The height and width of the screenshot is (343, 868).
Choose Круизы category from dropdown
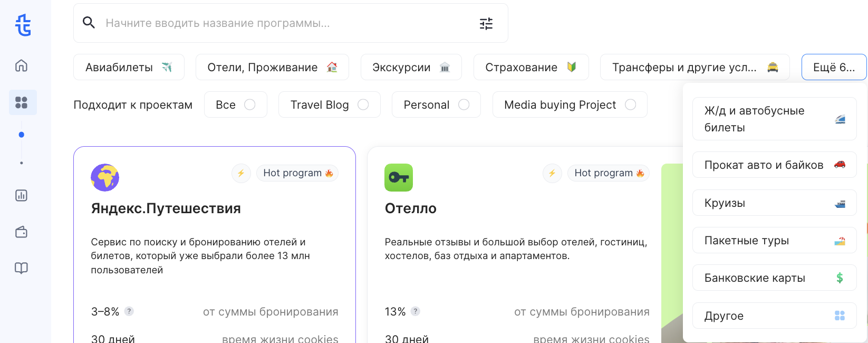(774, 203)
